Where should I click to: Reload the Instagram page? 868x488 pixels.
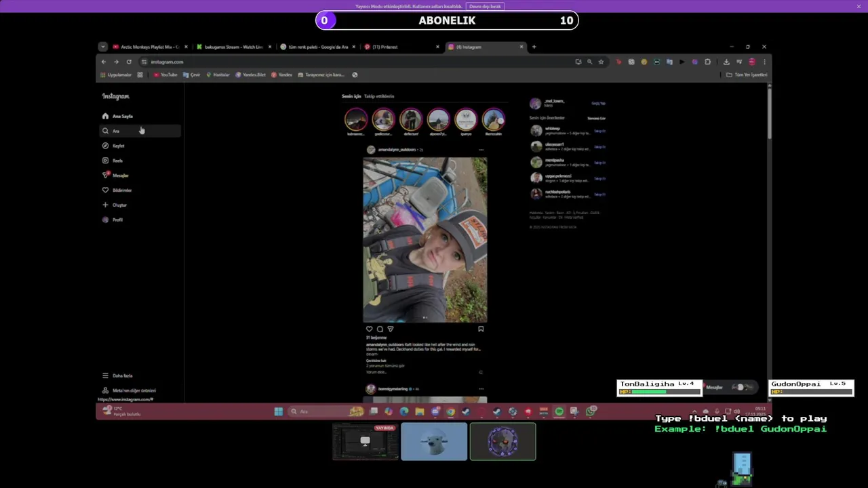click(x=129, y=62)
